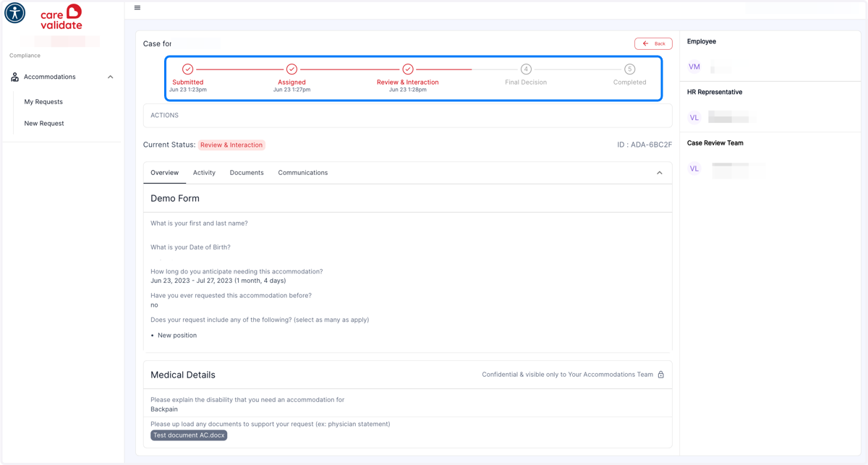Click the New position bullet item
The image size is (868, 465).
(177, 336)
